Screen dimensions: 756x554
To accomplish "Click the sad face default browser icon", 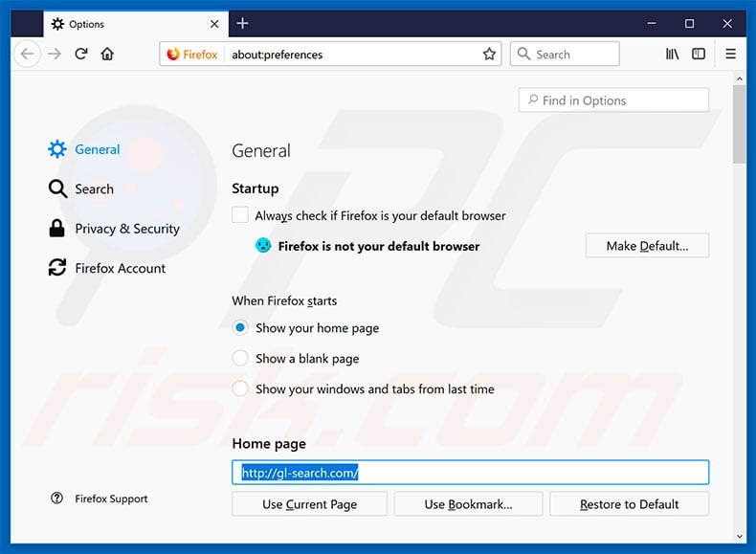I will (x=263, y=246).
